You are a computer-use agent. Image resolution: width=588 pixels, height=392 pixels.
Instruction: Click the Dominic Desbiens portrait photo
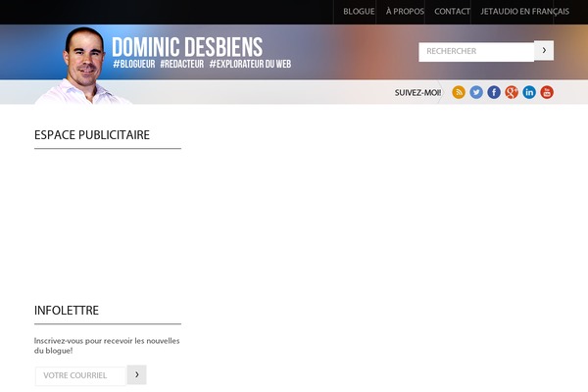[83, 66]
